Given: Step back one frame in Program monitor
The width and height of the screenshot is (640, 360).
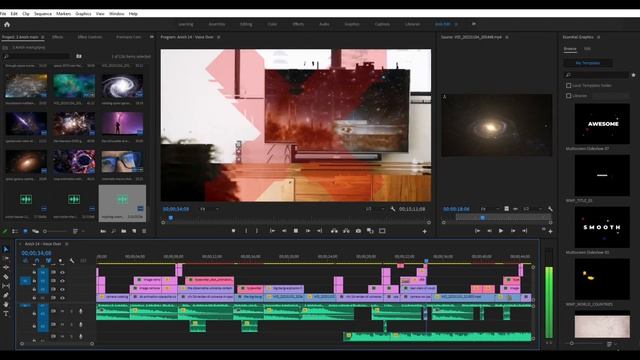Looking at the screenshot, I should coord(284,231).
